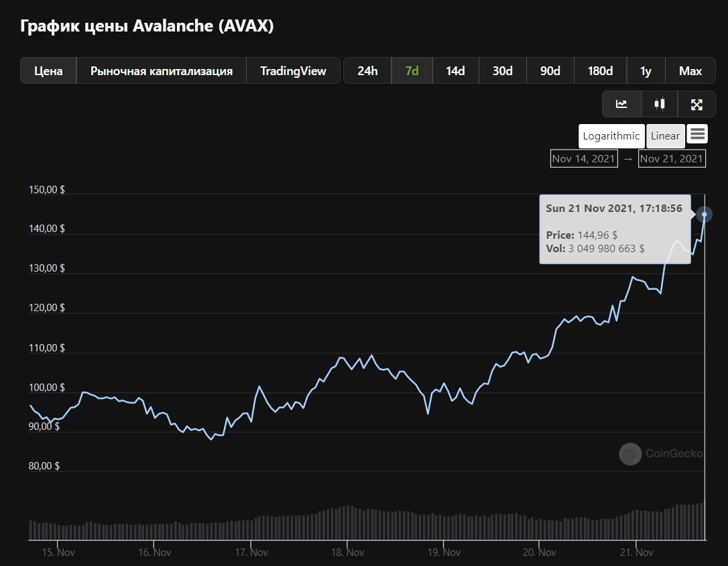Click the 150,00 $ axis label
Screen dimensions: 728x566
(46, 189)
